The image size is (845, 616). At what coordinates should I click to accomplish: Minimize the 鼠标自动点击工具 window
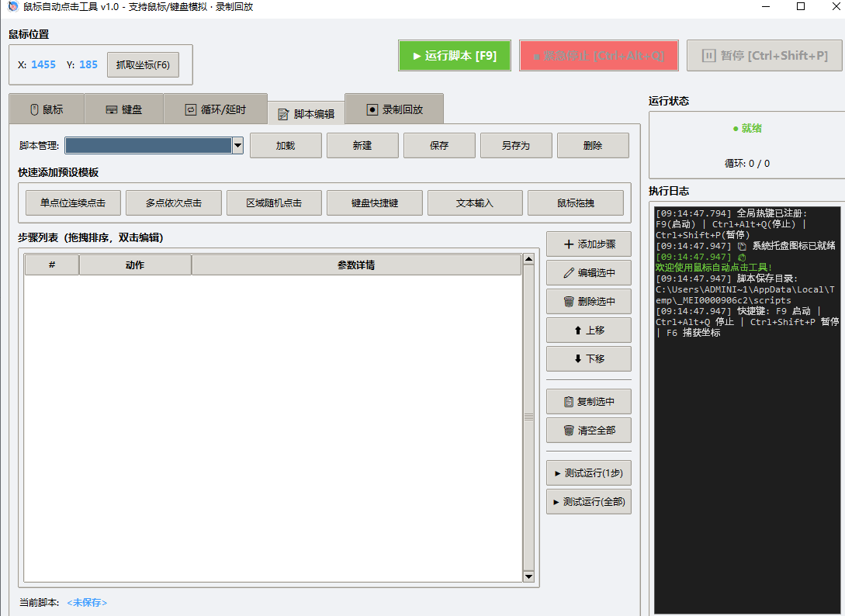click(767, 6)
